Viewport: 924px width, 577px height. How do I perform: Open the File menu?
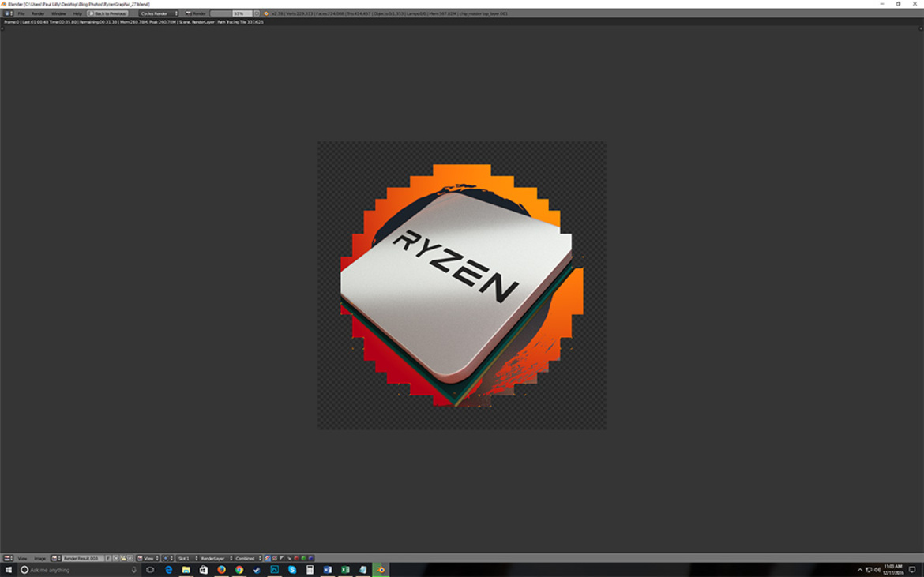[21, 13]
